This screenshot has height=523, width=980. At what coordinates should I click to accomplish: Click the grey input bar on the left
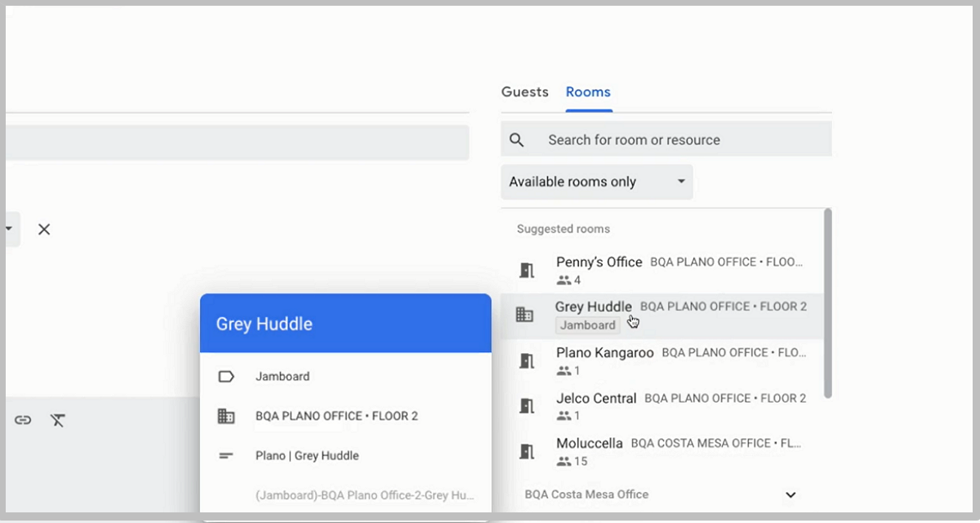(237, 142)
